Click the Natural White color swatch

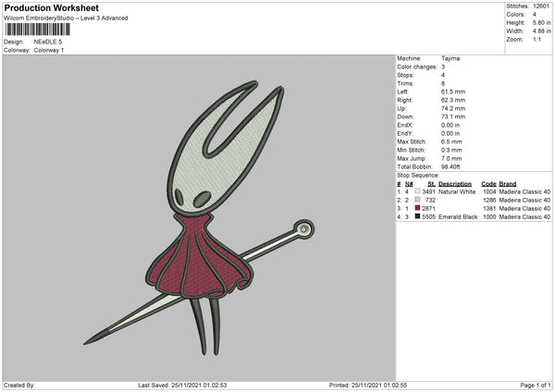click(417, 191)
